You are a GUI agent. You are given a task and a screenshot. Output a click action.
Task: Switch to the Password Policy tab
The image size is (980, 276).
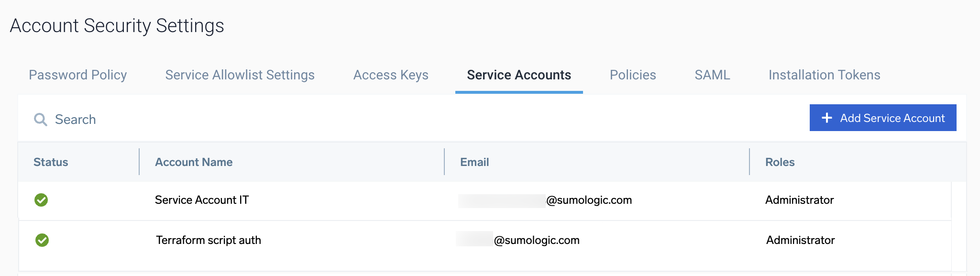[78, 75]
